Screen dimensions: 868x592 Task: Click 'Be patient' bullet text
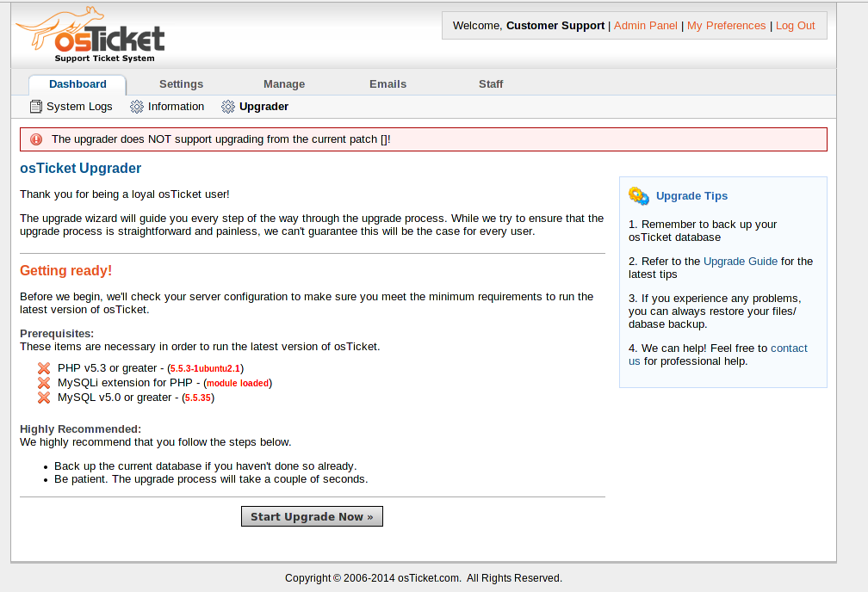pos(211,479)
